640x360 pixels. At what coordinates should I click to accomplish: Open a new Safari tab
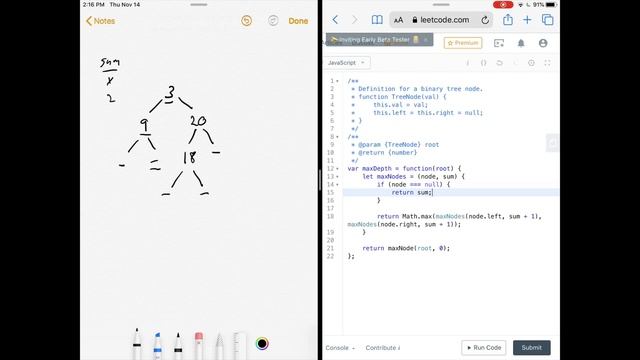527,20
